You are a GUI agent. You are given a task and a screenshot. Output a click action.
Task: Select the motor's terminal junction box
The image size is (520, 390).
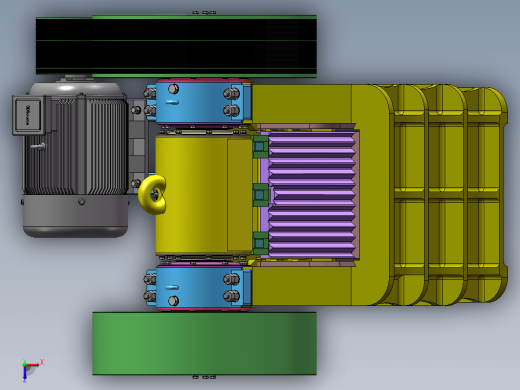29,115
